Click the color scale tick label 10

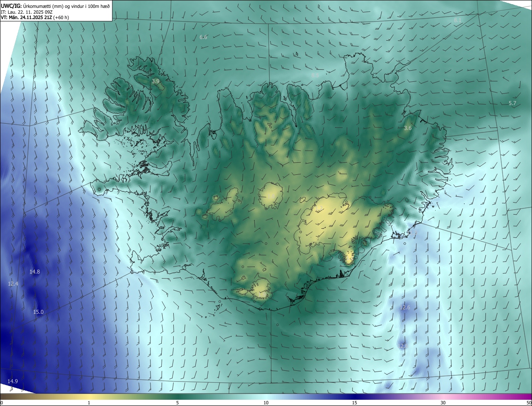(266, 403)
